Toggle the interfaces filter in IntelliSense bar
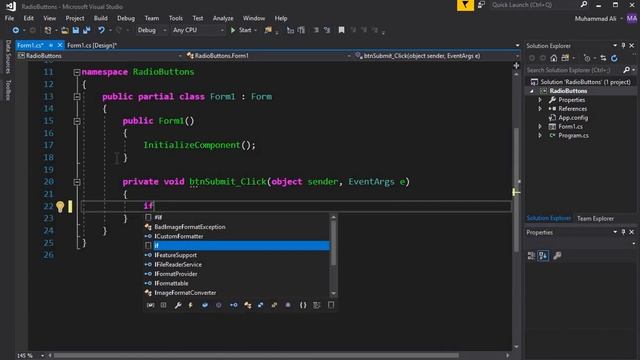The height and width of the screenshot is (360, 640). point(233,305)
